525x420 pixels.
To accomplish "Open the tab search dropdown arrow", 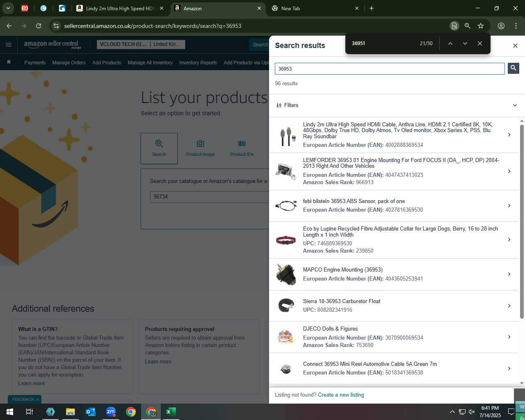I will pyautogui.click(x=8, y=8).
